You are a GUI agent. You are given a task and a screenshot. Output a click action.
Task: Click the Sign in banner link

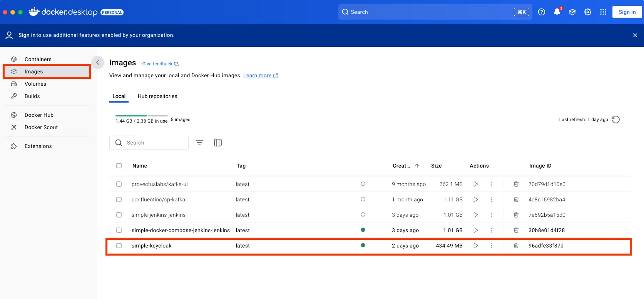[x=27, y=35]
